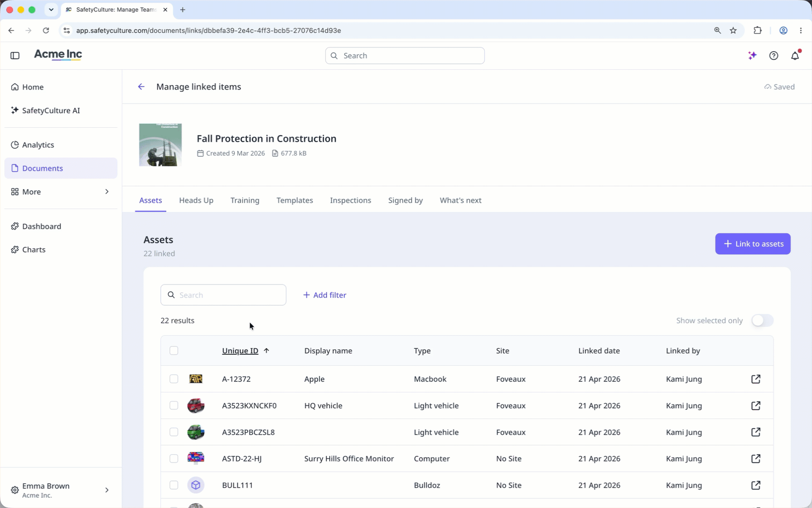Go back using the Manage linked items arrow
Viewport: 812px width, 508px height.
tap(141, 87)
